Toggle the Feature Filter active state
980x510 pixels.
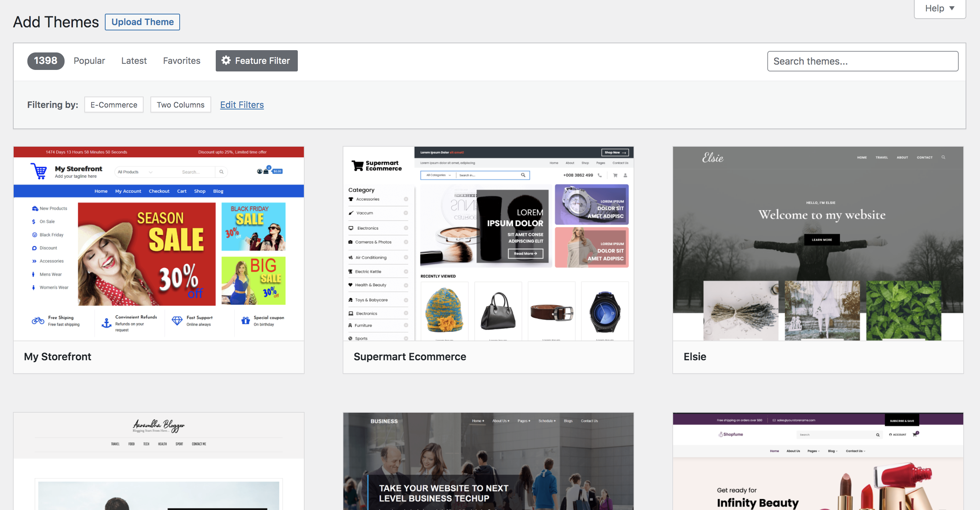[x=257, y=60]
